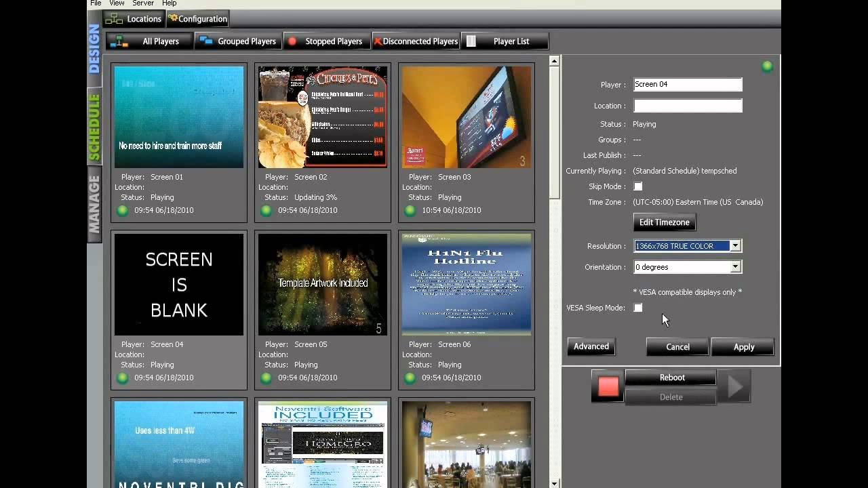Open the Server menu

143,3
